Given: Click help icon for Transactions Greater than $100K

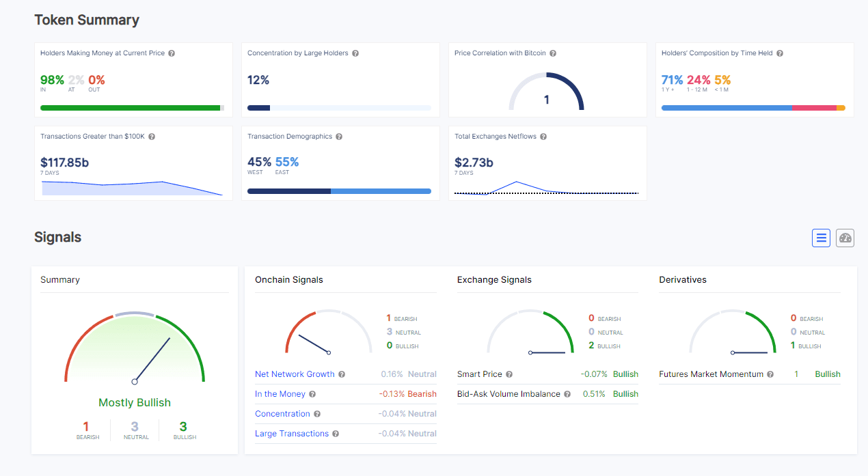Looking at the screenshot, I should point(152,137).
